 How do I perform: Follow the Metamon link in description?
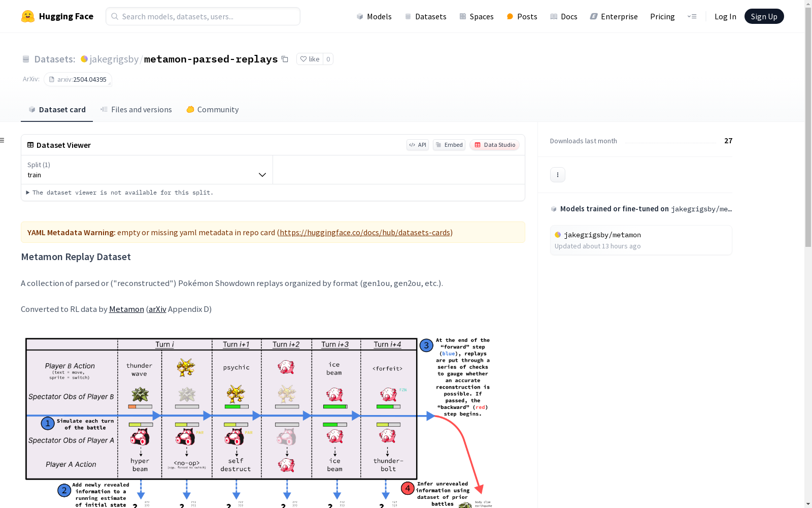[126, 309]
